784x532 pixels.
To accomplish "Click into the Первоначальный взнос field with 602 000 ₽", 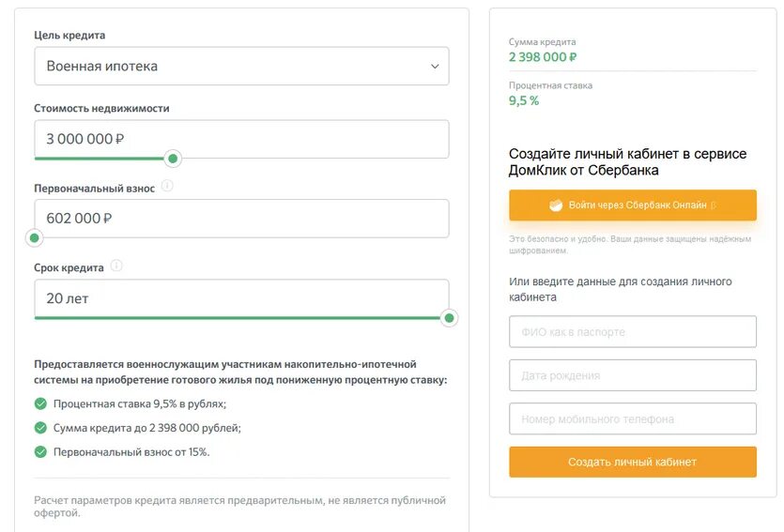I will 241,219.
